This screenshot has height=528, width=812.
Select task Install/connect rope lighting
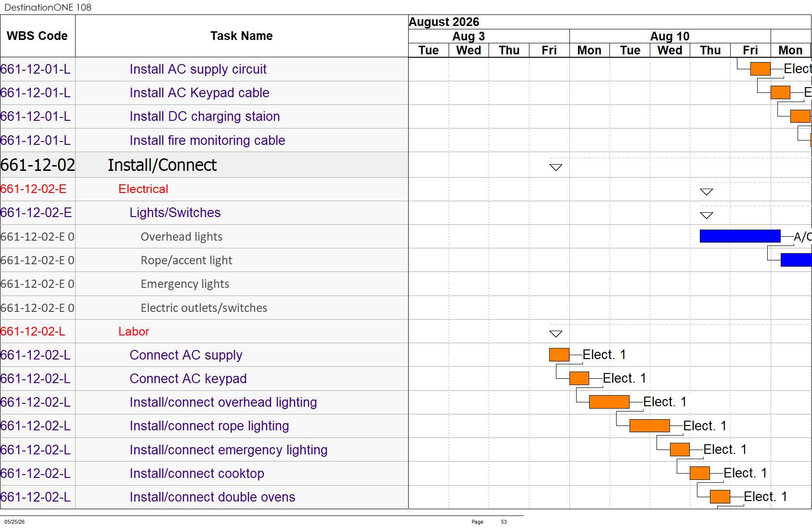click(209, 426)
